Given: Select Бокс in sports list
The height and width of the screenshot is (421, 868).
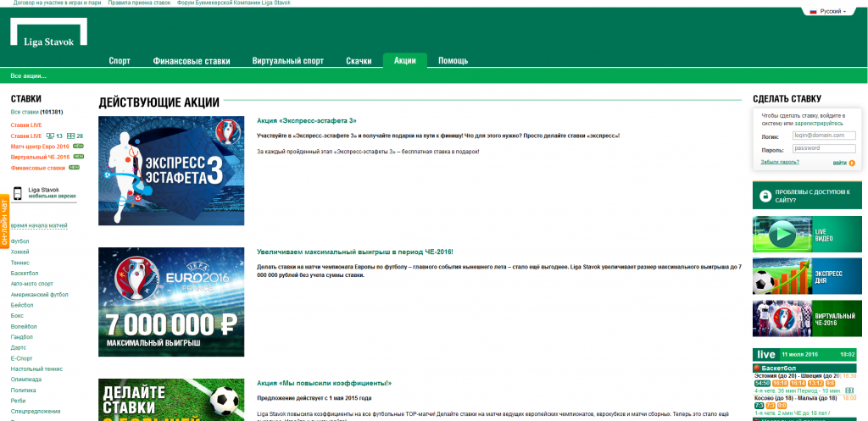Looking at the screenshot, I should point(17,315).
